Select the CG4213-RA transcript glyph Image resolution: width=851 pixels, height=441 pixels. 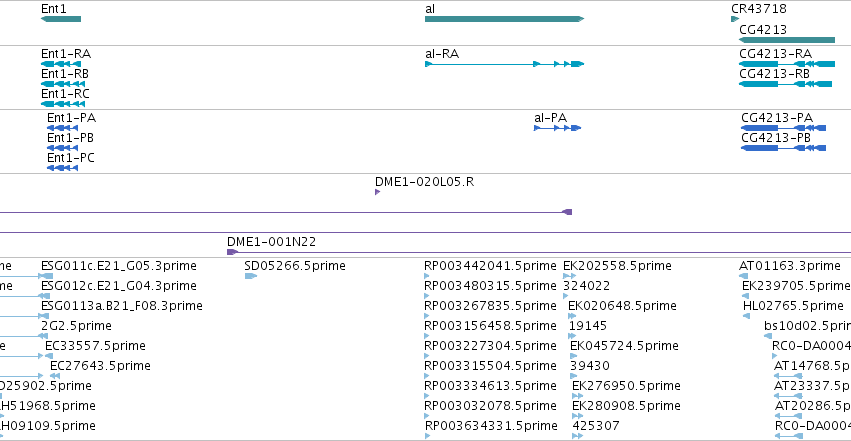787,64
